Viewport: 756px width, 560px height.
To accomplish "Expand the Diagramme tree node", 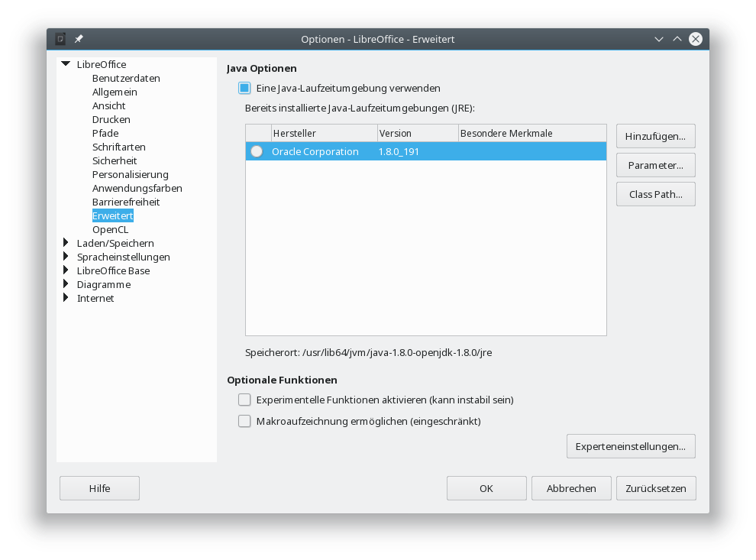I will [66, 283].
